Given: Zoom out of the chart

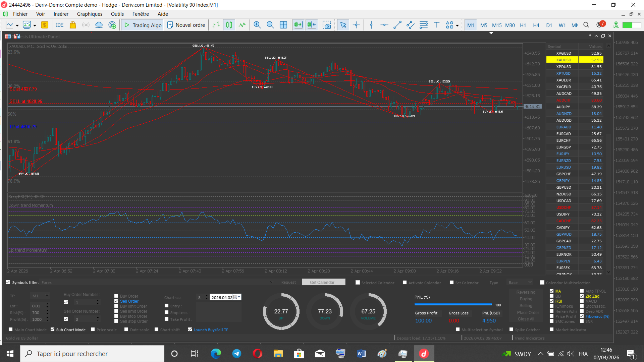Looking at the screenshot, I should [x=270, y=25].
